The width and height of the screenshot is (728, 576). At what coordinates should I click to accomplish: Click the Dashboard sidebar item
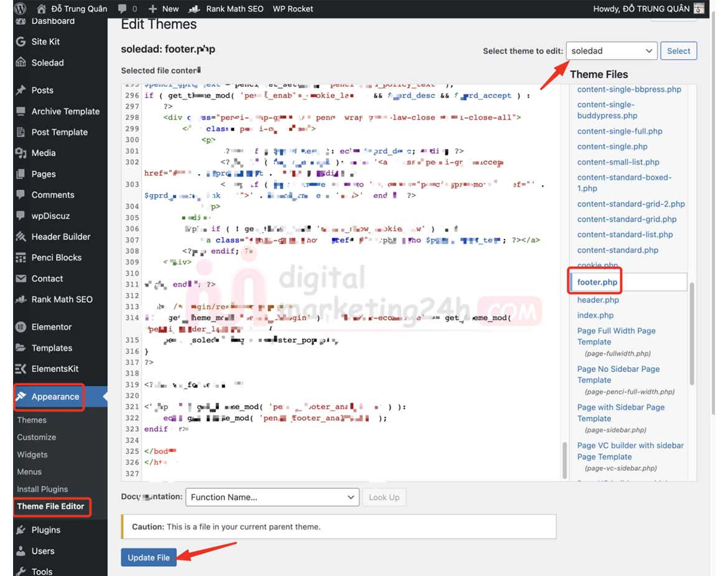point(53,21)
